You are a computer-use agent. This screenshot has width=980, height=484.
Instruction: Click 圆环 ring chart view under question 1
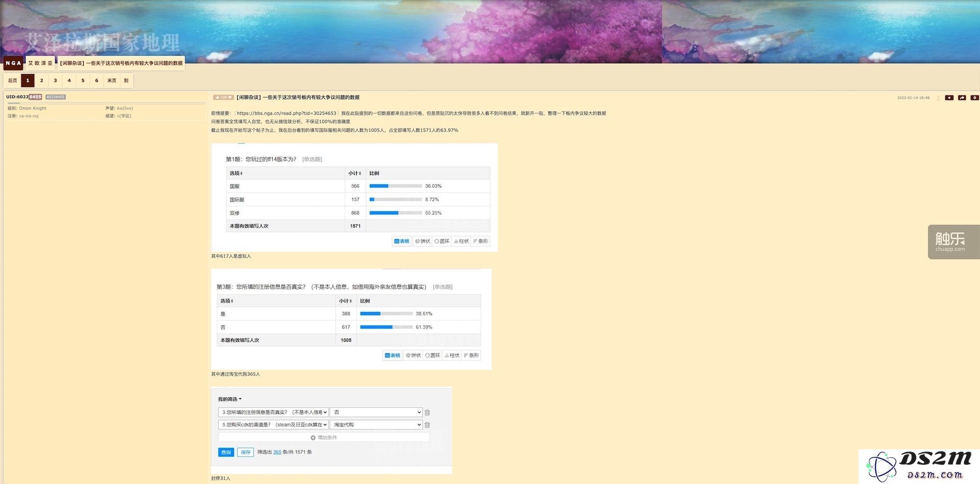tap(442, 241)
